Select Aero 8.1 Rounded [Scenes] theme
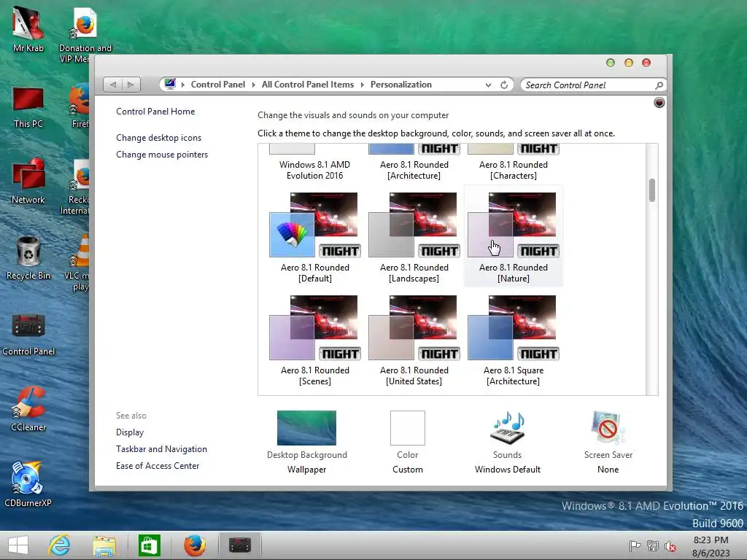This screenshot has height=560, width=747. tap(314, 340)
